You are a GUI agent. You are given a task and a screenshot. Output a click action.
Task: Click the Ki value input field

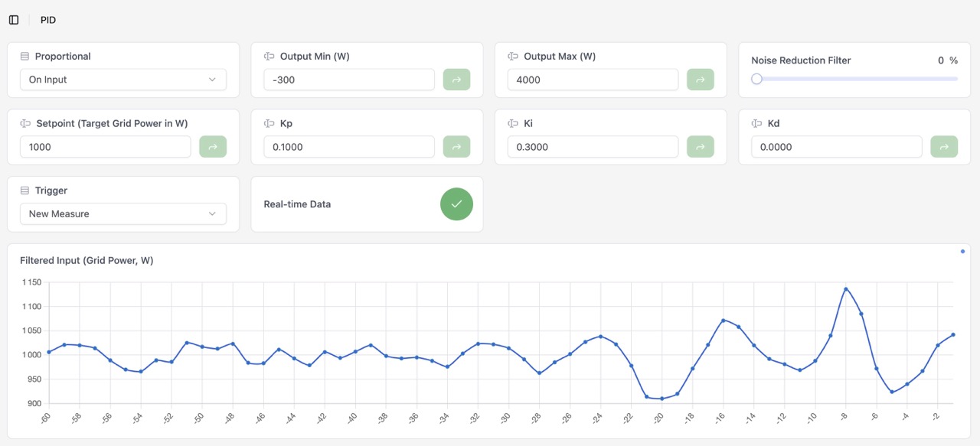click(592, 147)
